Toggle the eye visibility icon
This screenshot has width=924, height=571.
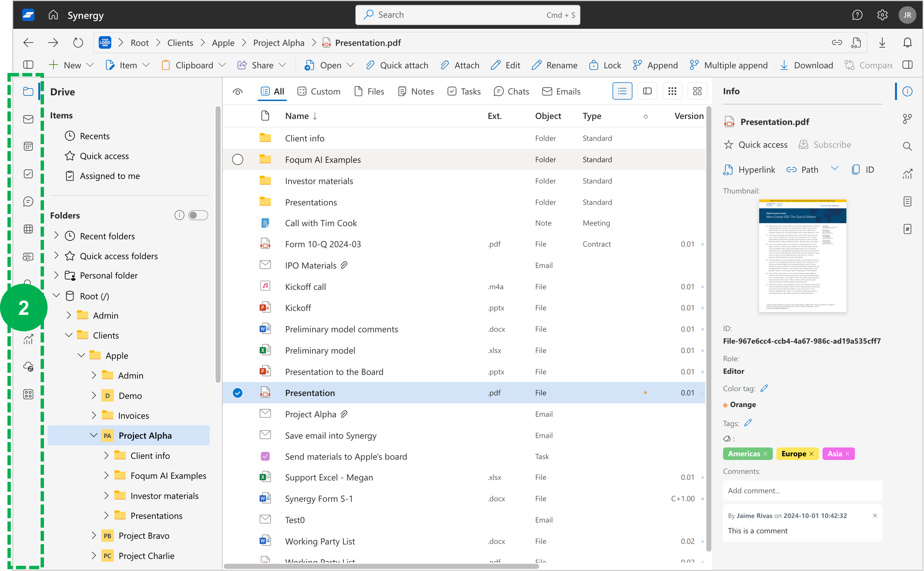click(238, 92)
